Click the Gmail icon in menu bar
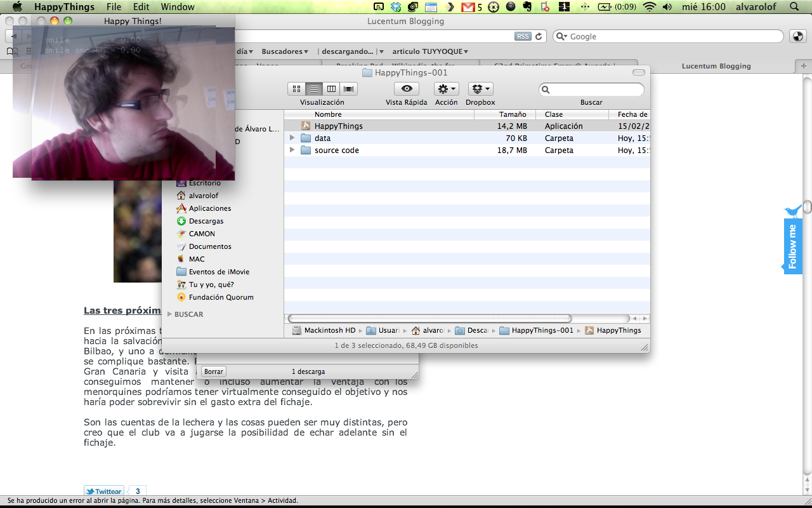 click(468, 7)
